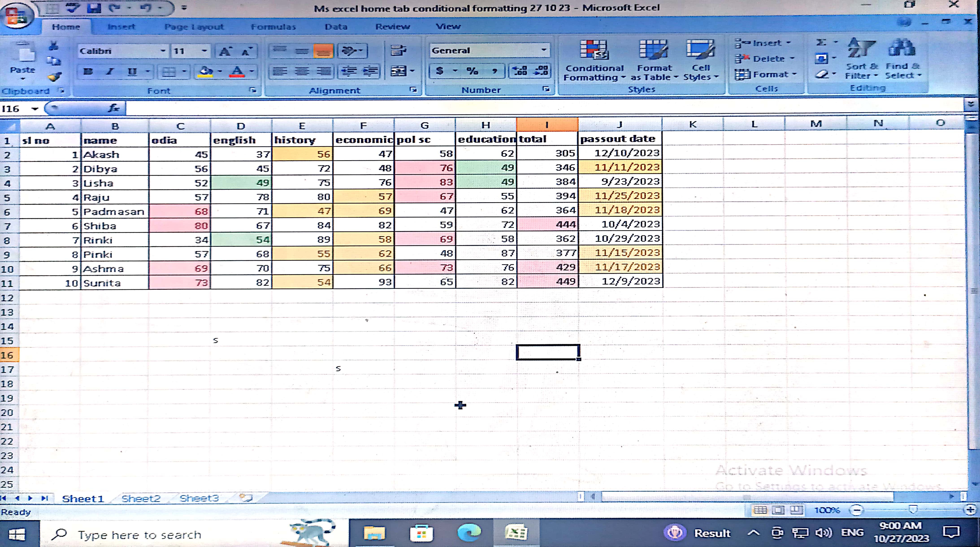Click the Insert Function fx icon
This screenshot has height=547, width=980.
coord(113,109)
